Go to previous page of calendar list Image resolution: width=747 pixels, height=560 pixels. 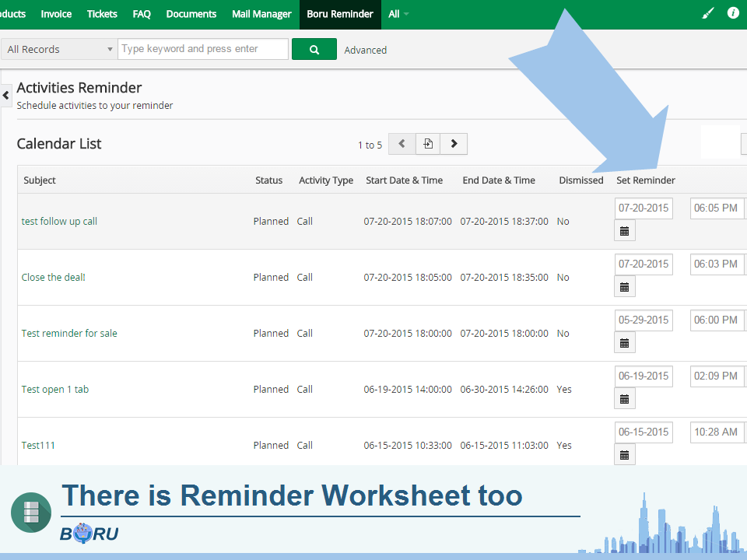[x=402, y=144]
